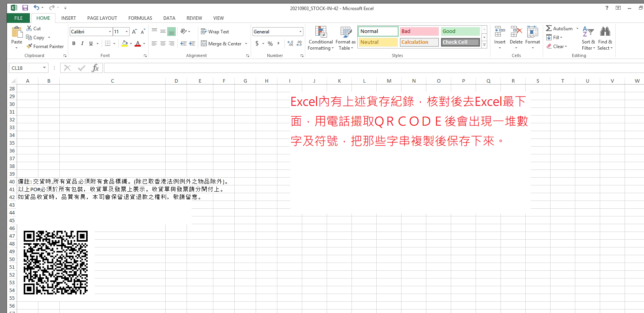
Task: Click the AutoSum button
Action: tap(559, 28)
